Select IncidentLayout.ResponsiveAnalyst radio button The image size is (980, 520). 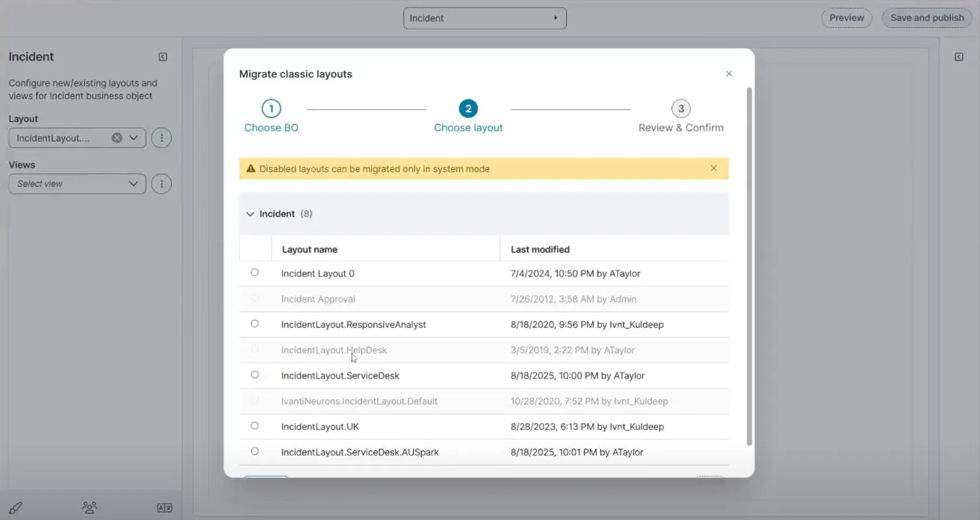pyautogui.click(x=255, y=324)
